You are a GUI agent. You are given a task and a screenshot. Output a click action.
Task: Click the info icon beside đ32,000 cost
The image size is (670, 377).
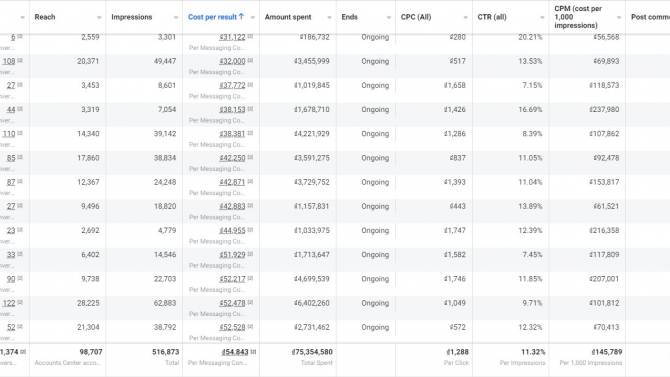pos(250,61)
